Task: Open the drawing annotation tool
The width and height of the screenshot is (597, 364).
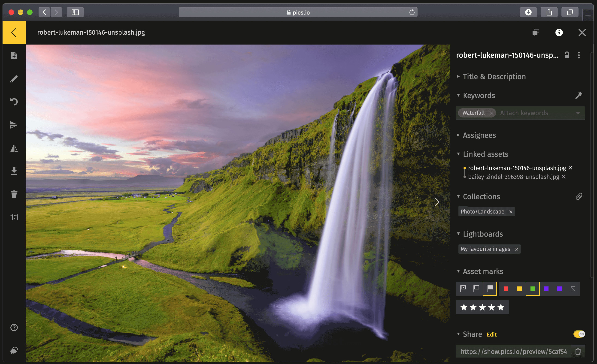Action: coord(14,78)
